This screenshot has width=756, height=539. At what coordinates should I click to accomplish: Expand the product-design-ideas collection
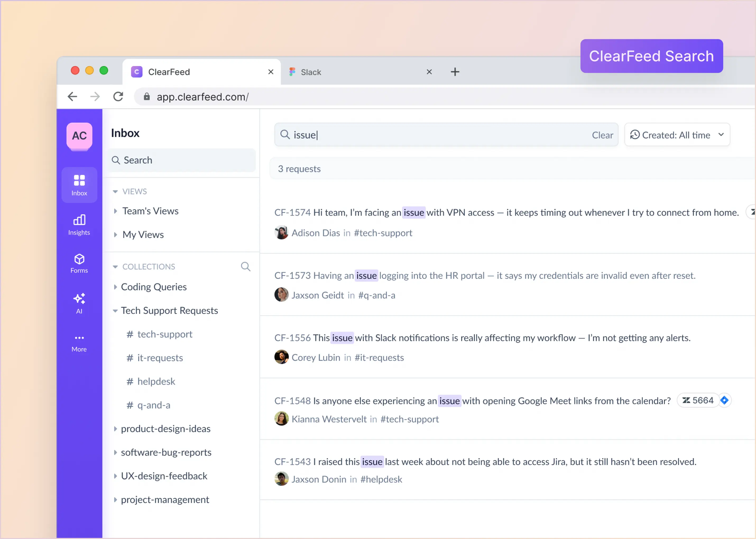(166, 429)
